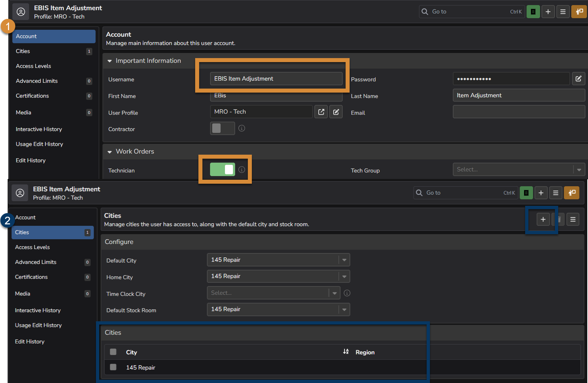Open Interactive History in the lower sidebar
Image resolution: width=588 pixels, height=383 pixels.
(x=53, y=310)
